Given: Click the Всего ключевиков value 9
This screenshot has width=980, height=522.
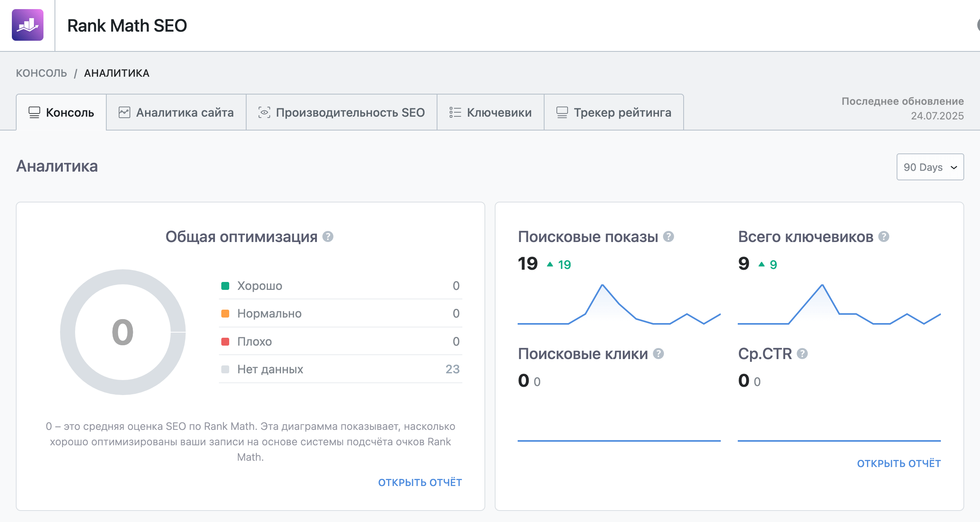Looking at the screenshot, I should tap(744, 263).
